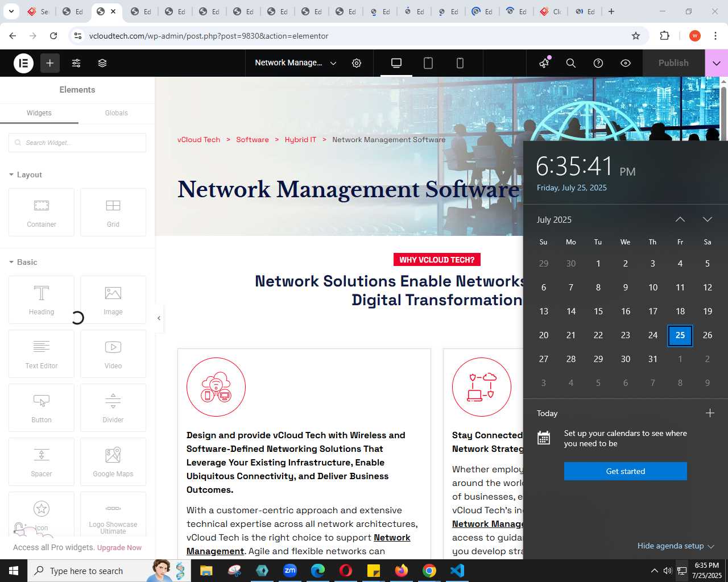Click the Search Widget field
Viewport: 728px width, 582px height.
(77, 143)
